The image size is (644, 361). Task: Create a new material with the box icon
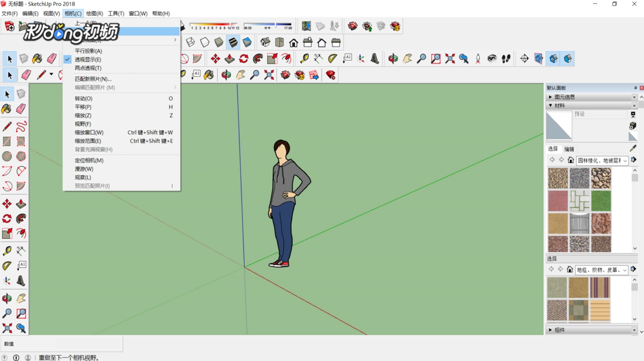[633, 126]
